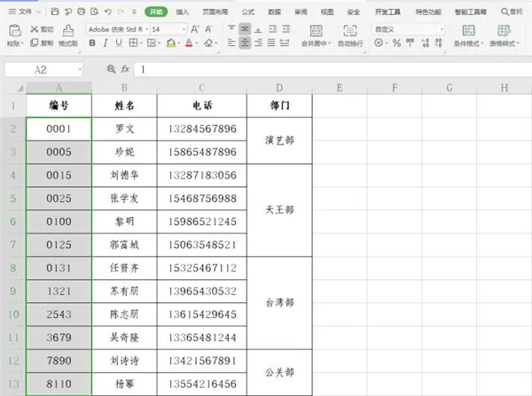Viewport: 532px width, 396px height.
Task: Click the Increase font size icon
Action: point(195,29)
